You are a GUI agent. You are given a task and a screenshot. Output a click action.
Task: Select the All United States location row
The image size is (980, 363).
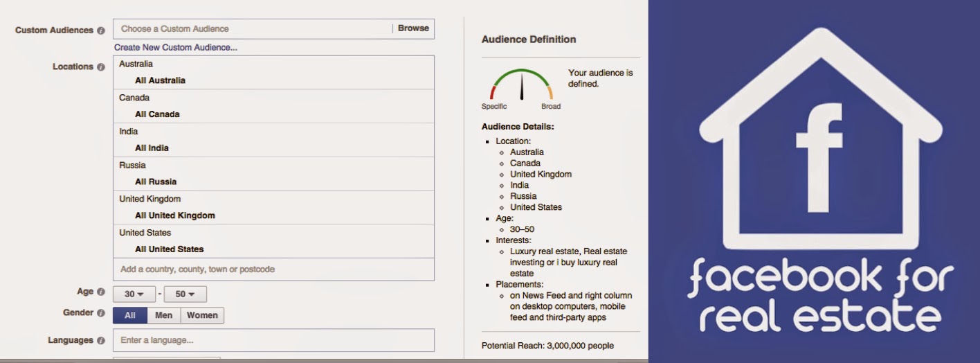(273, 249)
